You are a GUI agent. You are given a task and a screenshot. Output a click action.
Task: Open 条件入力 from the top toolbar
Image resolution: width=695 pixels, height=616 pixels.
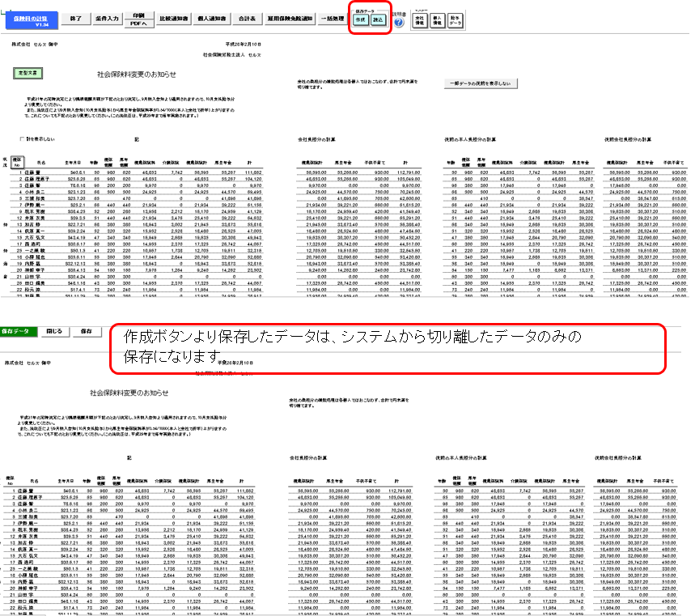(x=108, y=19)
